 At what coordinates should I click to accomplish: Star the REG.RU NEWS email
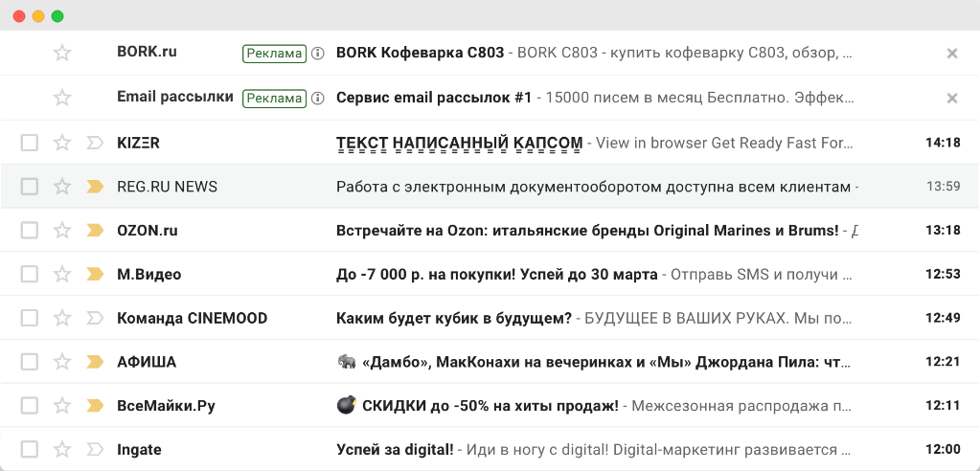62,186
